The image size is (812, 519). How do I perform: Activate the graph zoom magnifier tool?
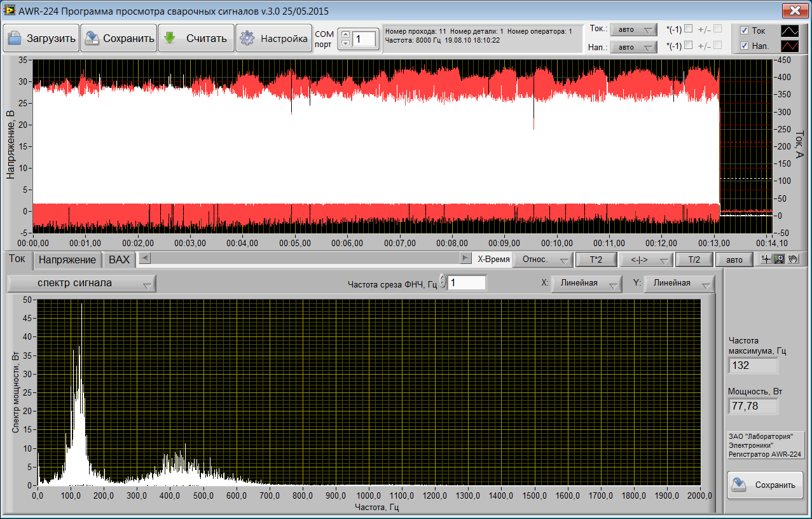[778, 259]
